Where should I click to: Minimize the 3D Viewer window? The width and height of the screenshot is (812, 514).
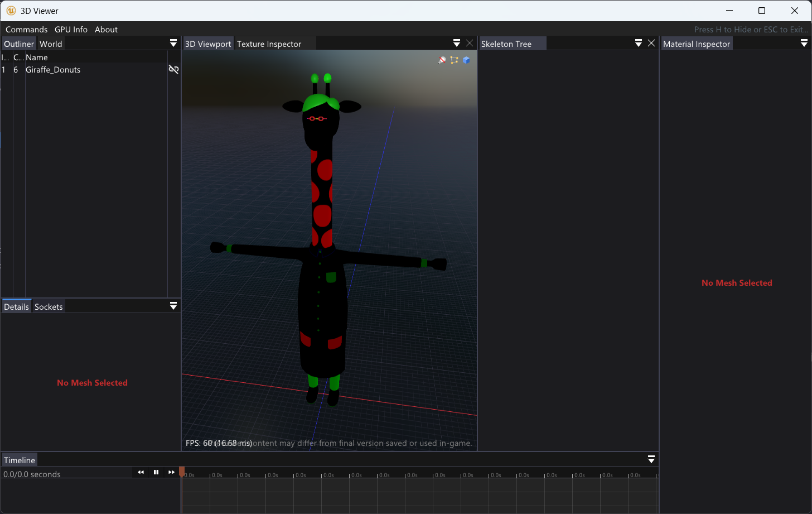coord(730,11)
